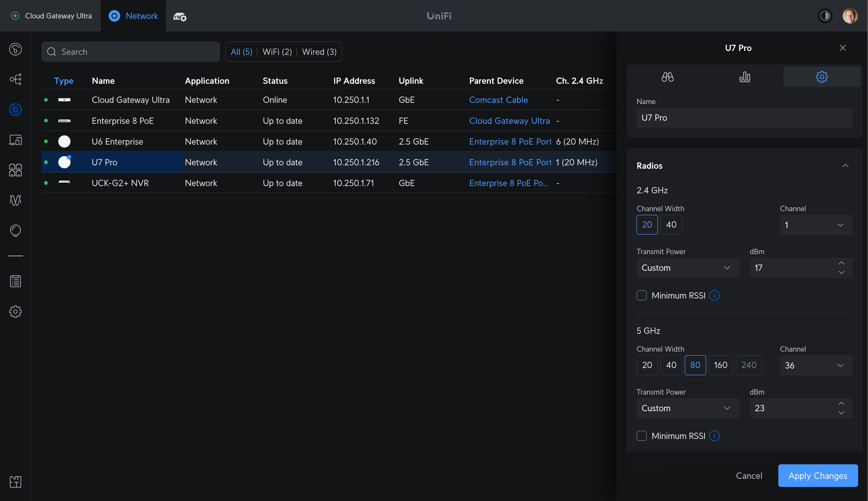This screenshot has height=501, width=868.
Task: Click the U7 Pro device icon in table
Action: [64, 162]
